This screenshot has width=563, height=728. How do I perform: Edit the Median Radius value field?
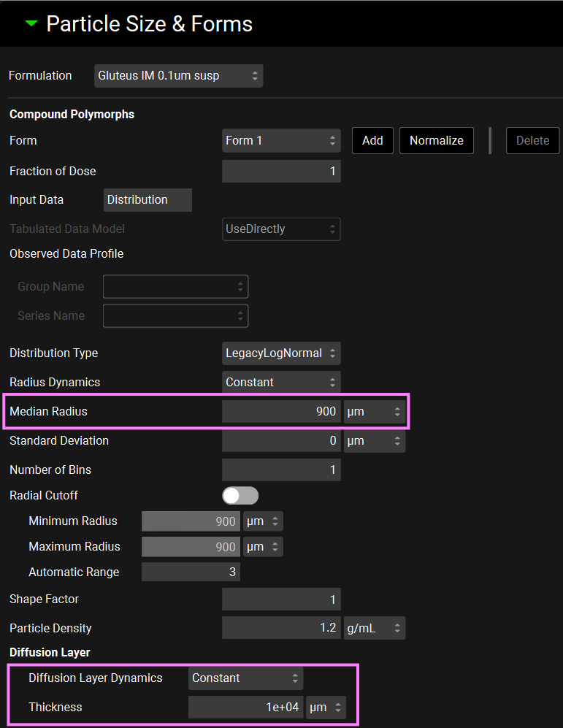281,412
